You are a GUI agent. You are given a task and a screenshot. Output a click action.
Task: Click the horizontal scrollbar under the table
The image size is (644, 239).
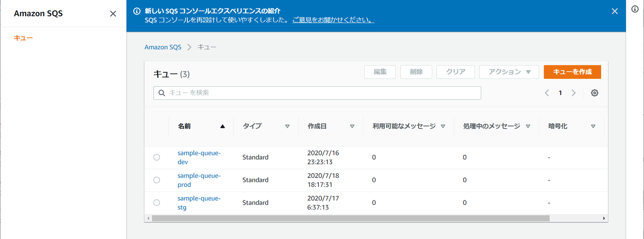[x=351, y=218]
